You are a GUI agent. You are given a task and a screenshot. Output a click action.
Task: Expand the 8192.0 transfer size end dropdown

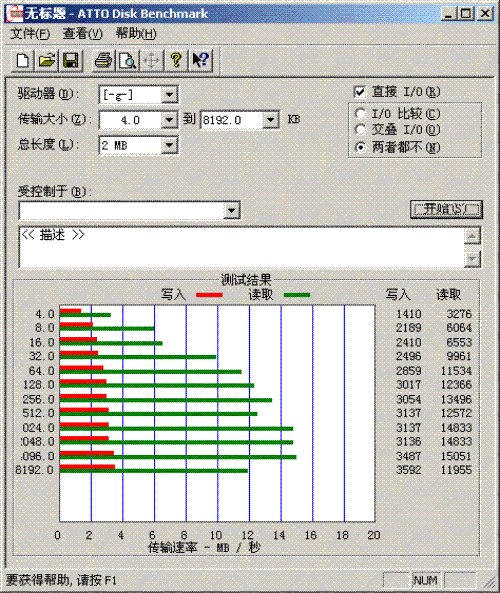coord(270,120)
